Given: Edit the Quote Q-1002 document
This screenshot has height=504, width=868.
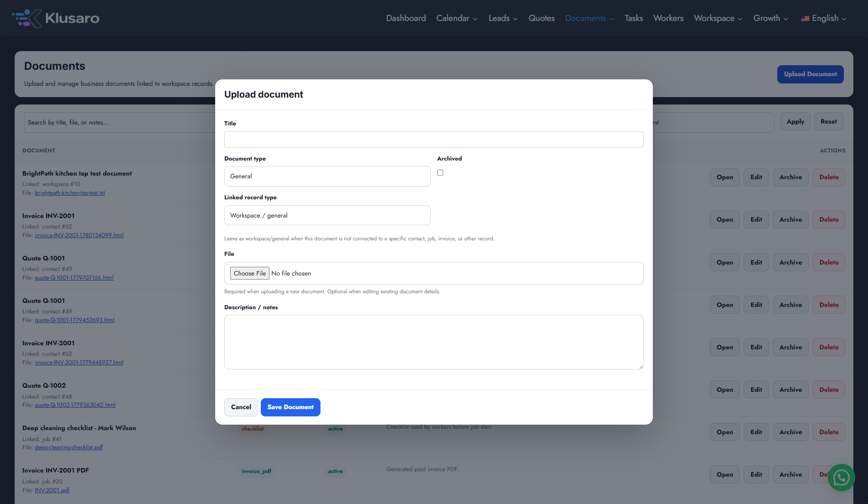Looking at the screenshot, I should click(756, 390).
